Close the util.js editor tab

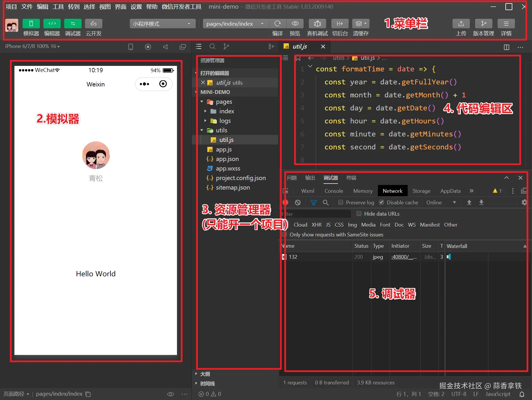[323, 47]
